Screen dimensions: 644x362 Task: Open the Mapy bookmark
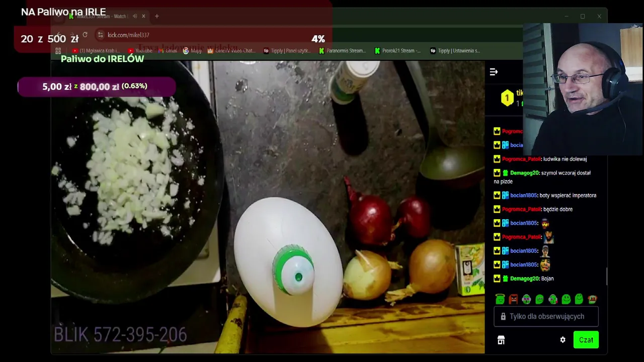tap(192, 51)
